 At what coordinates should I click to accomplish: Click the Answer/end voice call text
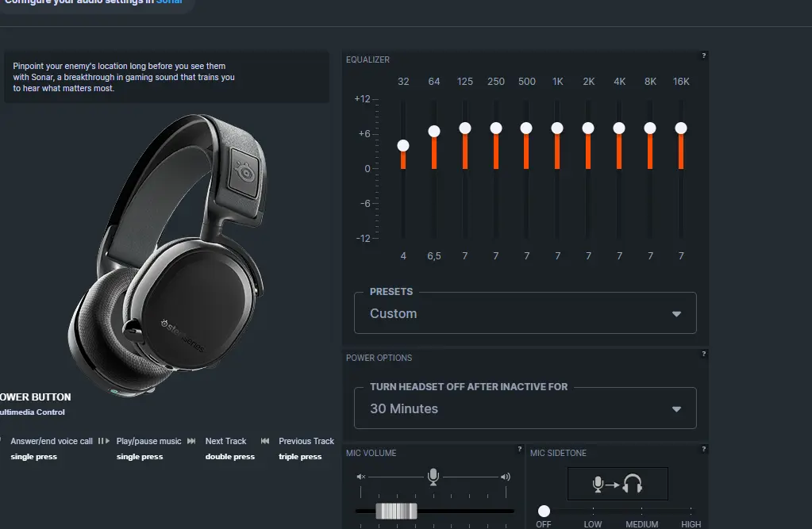pos(52,441)
